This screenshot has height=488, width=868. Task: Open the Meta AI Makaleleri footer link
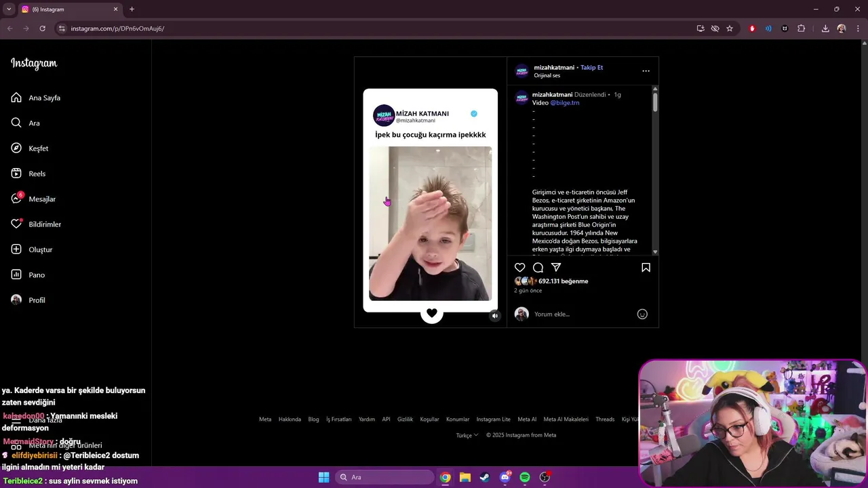coord(566,420)
